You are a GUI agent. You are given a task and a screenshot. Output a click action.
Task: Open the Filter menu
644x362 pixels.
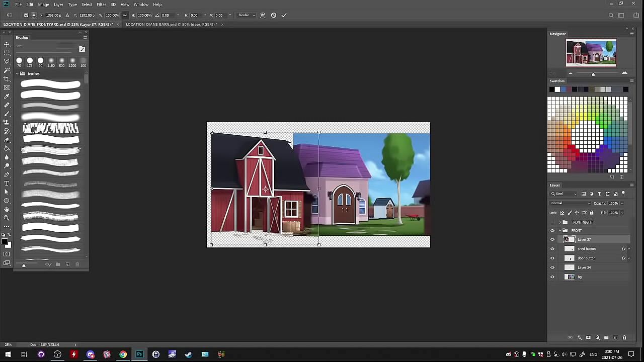(x=101, y=5)
